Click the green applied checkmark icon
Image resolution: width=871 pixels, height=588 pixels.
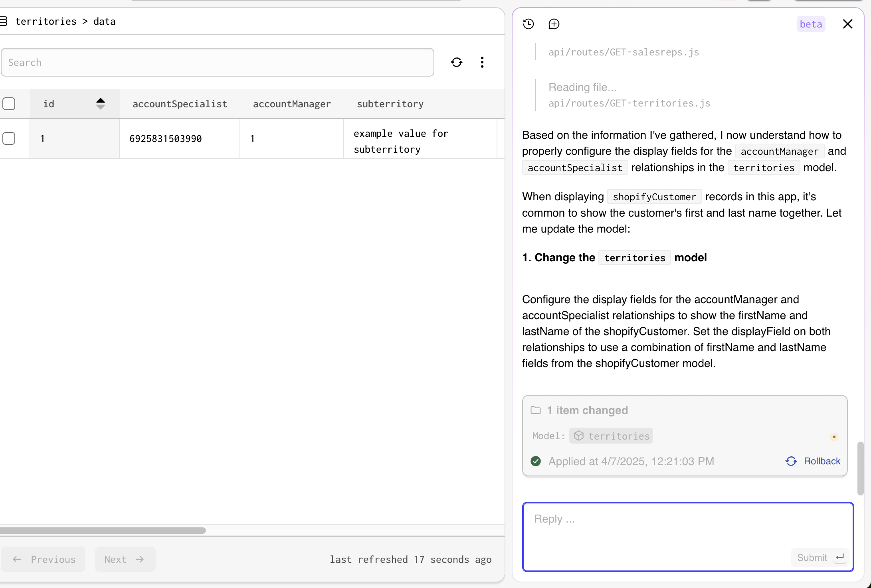[x=536, y=461]
